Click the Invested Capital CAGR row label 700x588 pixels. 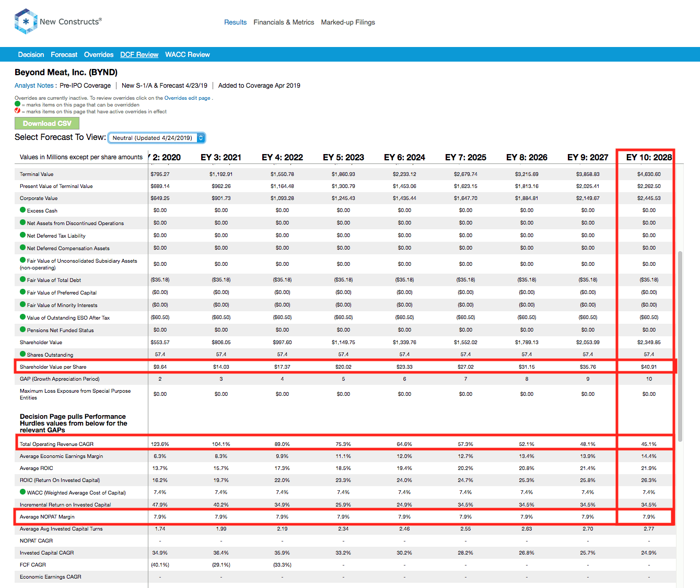tap(46, 552)
